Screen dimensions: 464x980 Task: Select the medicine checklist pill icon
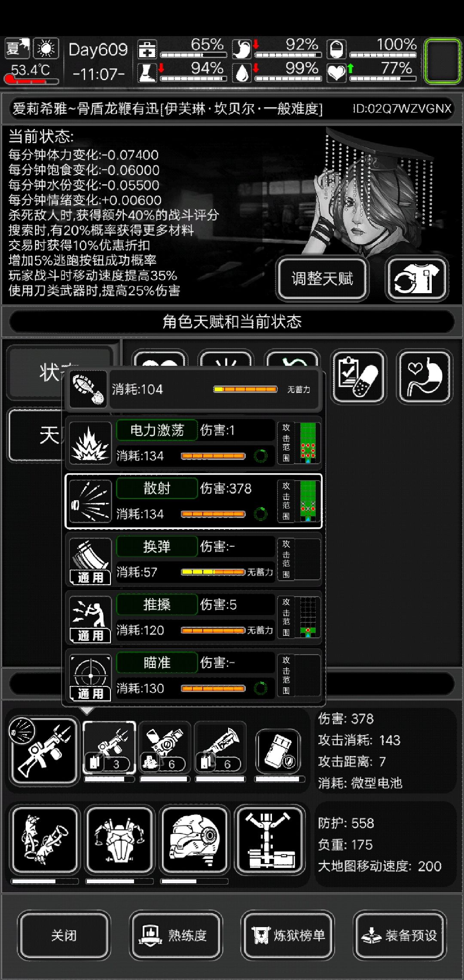coord(359,377)
